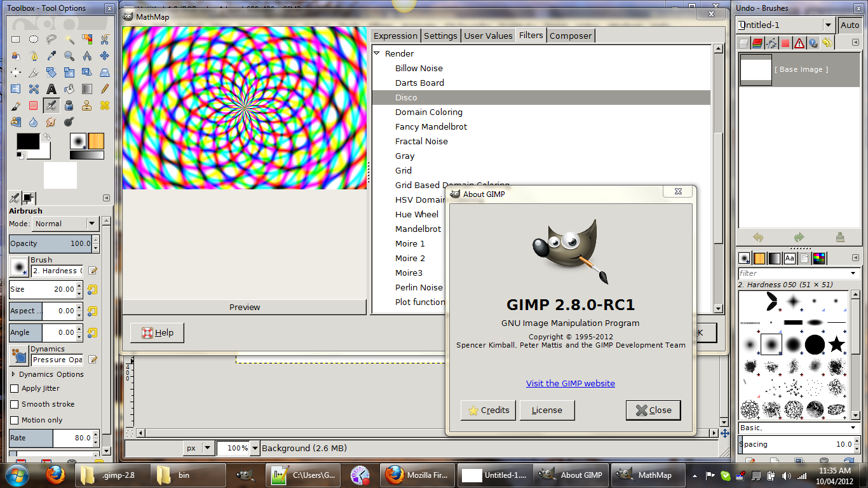The width and height of the screenshot is (868, 488).
Task: Select the Text tool in toolbox
Action: pos(51,89)
